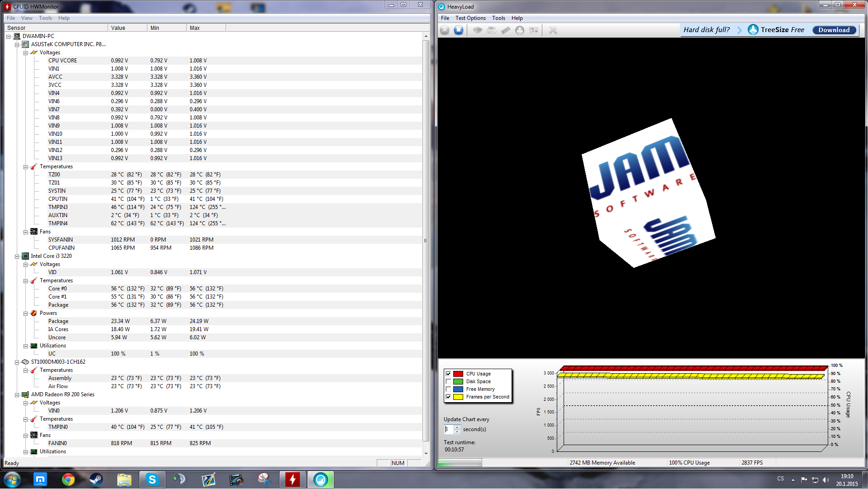Click the DWAMIN-PC computer icon
Viewport: 868px width, 489px height.
point(17,36)
